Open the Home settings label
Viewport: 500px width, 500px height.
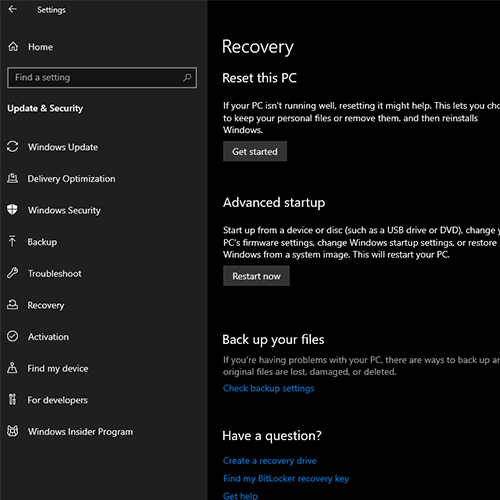point(40,47)
